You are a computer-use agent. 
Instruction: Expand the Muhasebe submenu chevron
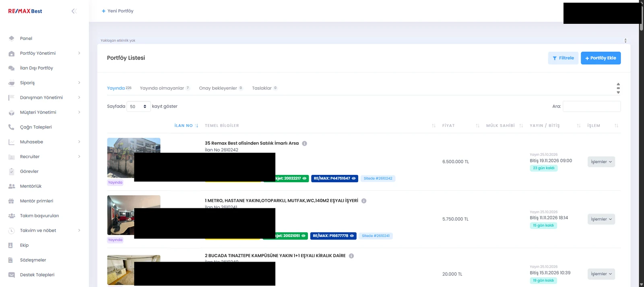(79, 141)
